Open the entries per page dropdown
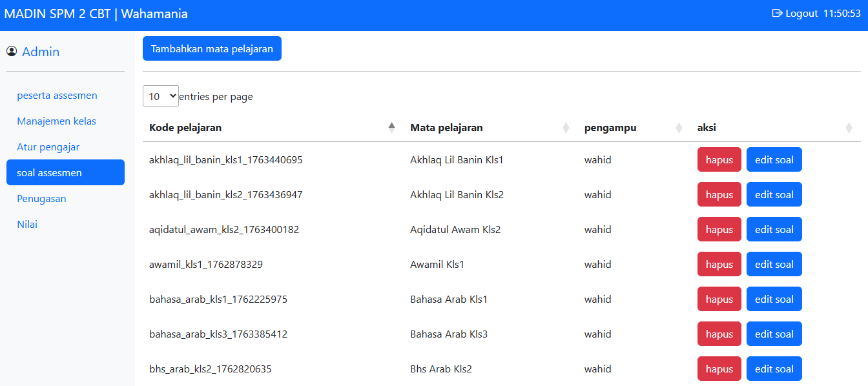Image resolution: width=868 pixels, height=386 pixels. [160, 96]
